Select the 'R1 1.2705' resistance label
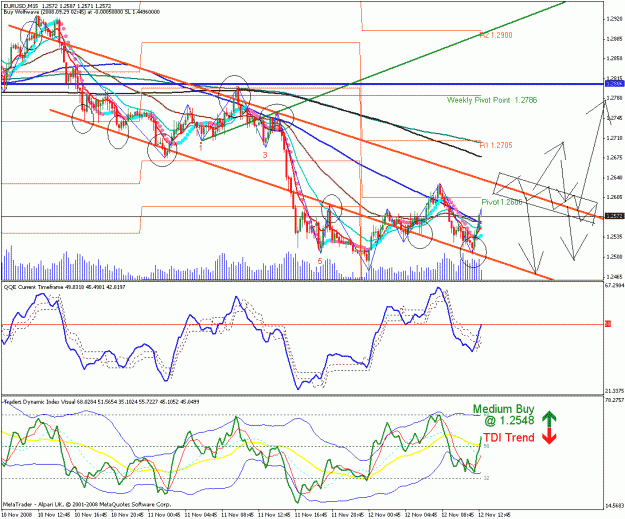The image size is (625, 519). click(496, 145)
